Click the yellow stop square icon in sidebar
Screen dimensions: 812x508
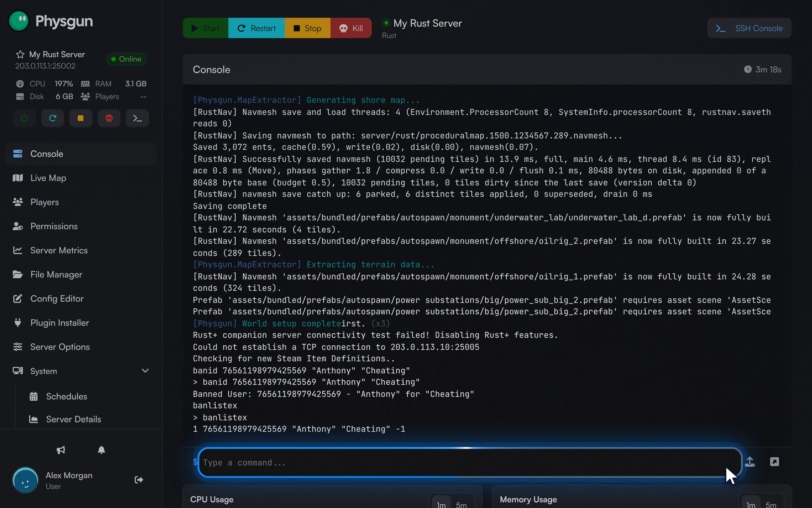click(x=81, y=118)
